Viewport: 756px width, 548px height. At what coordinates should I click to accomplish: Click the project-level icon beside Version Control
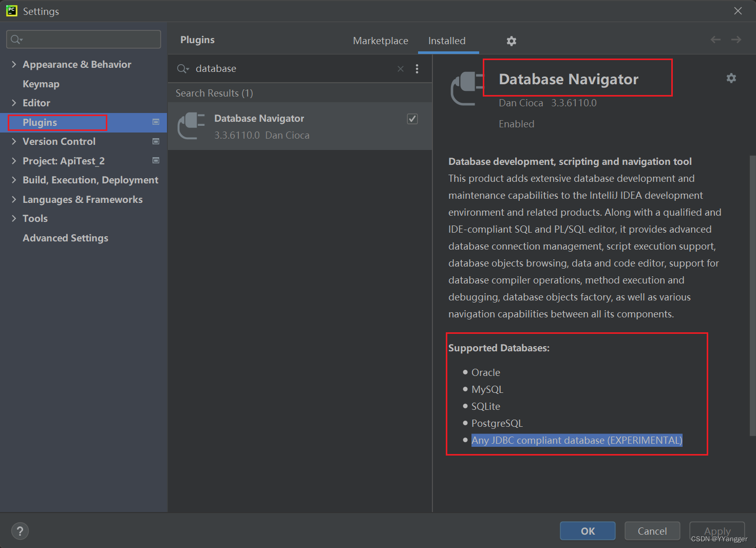[x=156, y=141]
